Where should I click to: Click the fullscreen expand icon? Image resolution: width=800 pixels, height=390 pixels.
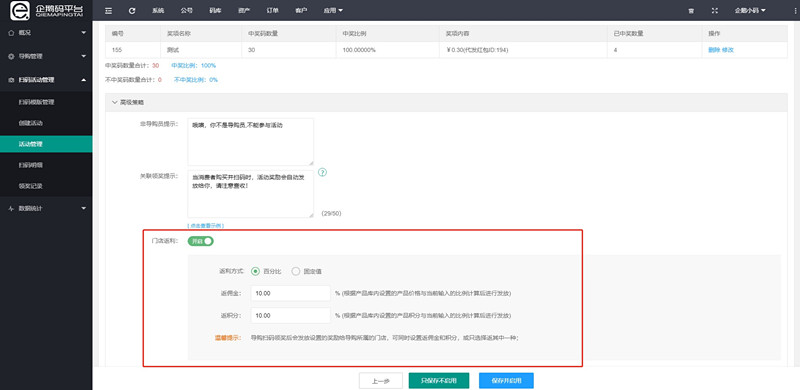tap(714, 10)
